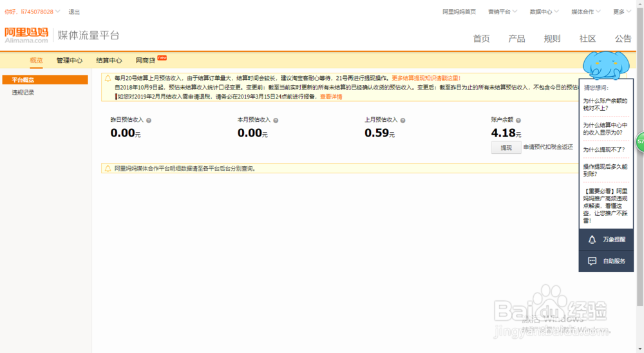Expand the 媒体合作 dropdown
This screenshot has height=353, width=644.
(x=598, y=12)
